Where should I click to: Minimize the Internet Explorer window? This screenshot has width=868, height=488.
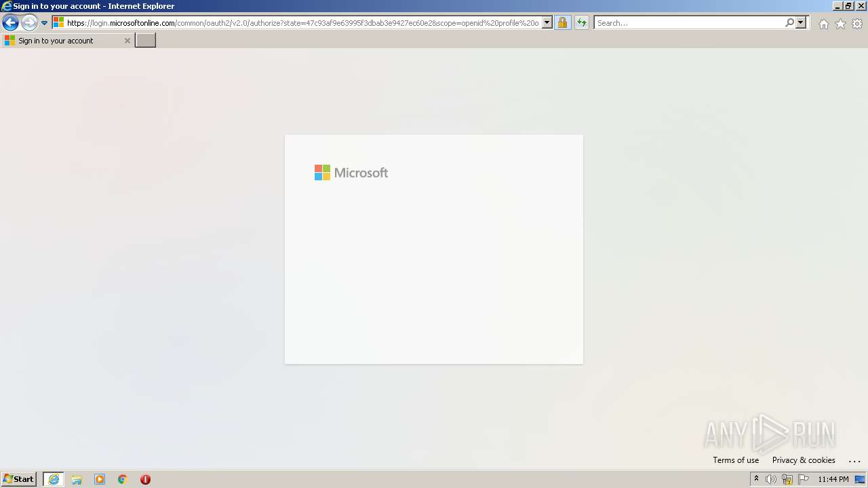pos(837,6)
